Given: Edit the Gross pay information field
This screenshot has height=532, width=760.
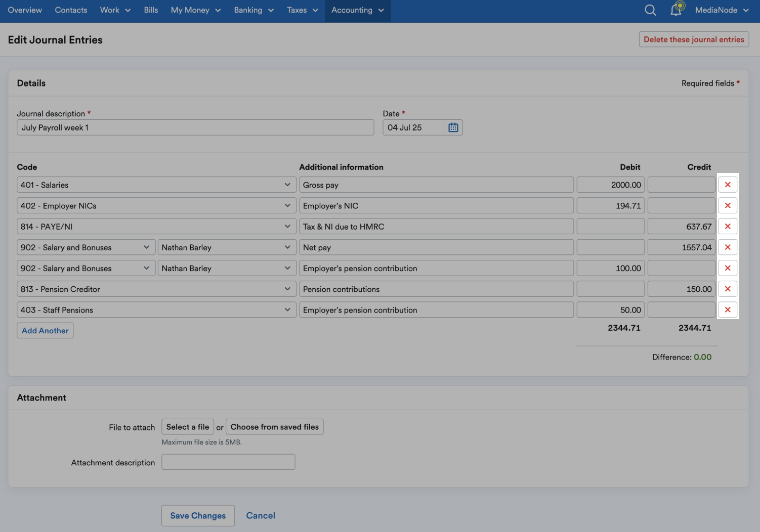Looking at the screenshot, I should coord(436,185).
